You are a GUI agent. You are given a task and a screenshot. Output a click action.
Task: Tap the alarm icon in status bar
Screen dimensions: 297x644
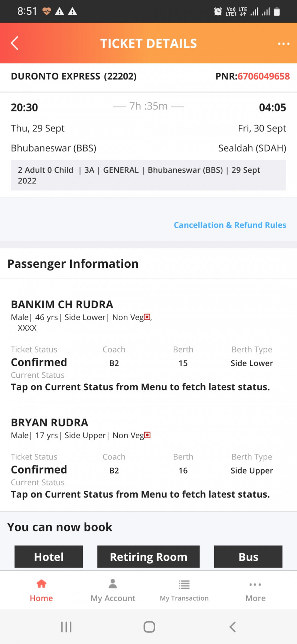point(218,12)
